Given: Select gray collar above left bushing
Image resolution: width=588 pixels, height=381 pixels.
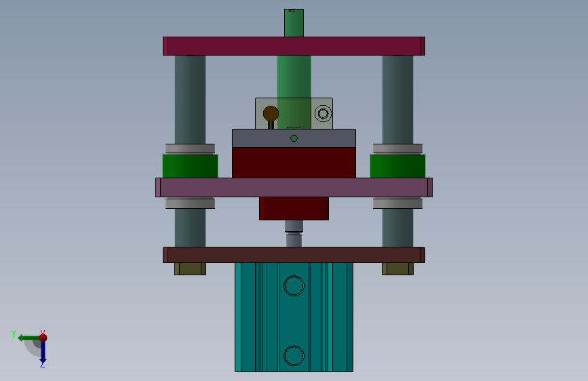Looking at the screenshot, I should (x=190, y=149).
